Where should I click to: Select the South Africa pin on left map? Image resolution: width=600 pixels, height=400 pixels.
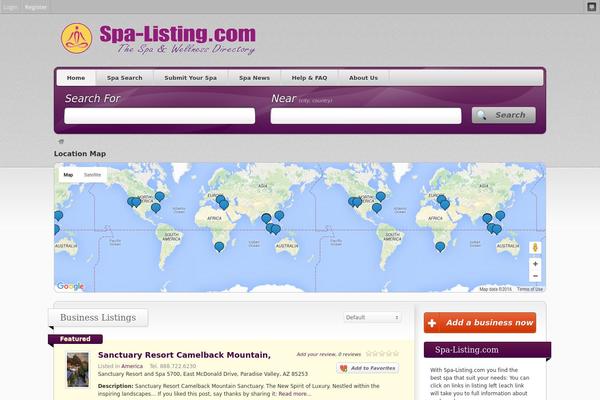click(x=219, y=247)
